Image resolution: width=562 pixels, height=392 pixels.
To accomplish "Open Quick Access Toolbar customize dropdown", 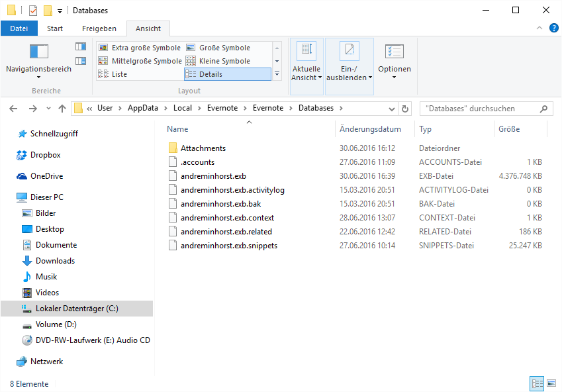I will [60, 11].
